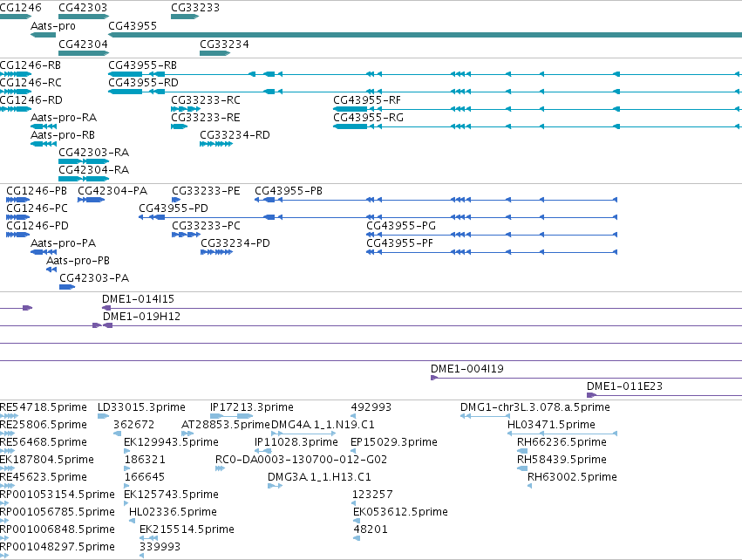The image size is (742, 560).
Task: Select the CG1246 gene label
Action: coord(20,8)
